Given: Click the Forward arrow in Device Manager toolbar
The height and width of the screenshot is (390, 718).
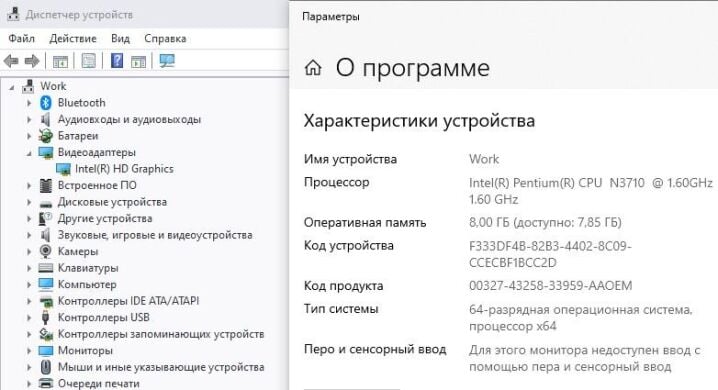Looking at the screenshot, I should tap(32, 61).
